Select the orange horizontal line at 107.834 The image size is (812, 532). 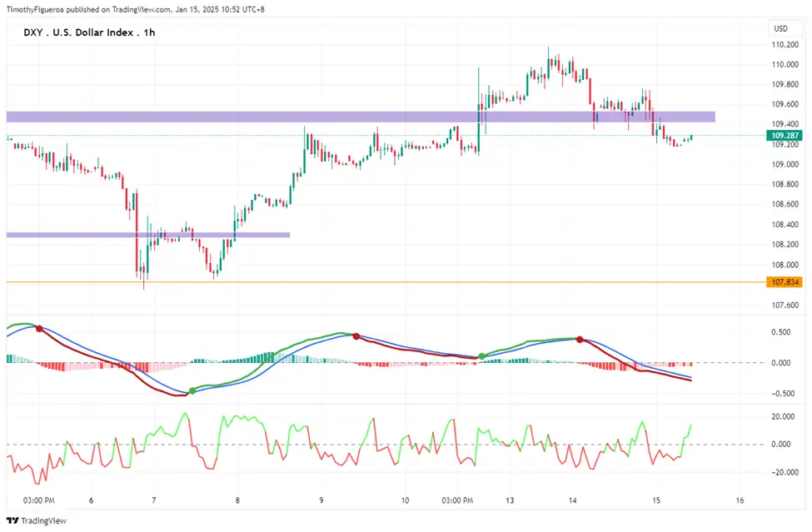pos(386,282)
